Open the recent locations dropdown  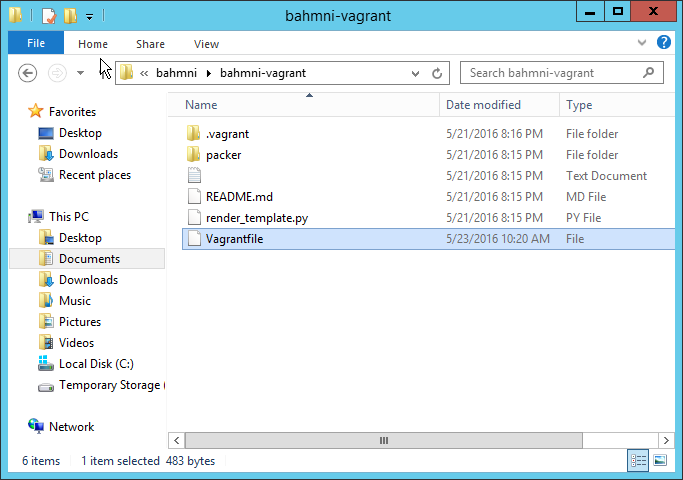(81, 73)
